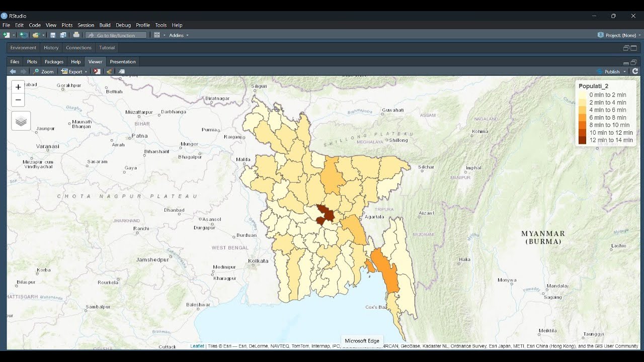Expand the Publish dropdown arrow
Viewport: 644px width, 362px height.
(625, 71)
